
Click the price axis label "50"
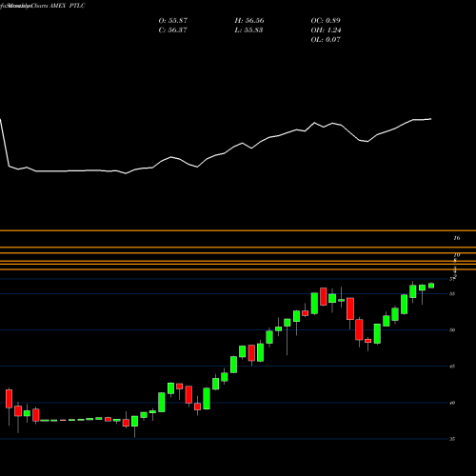[x=452, y=330]
